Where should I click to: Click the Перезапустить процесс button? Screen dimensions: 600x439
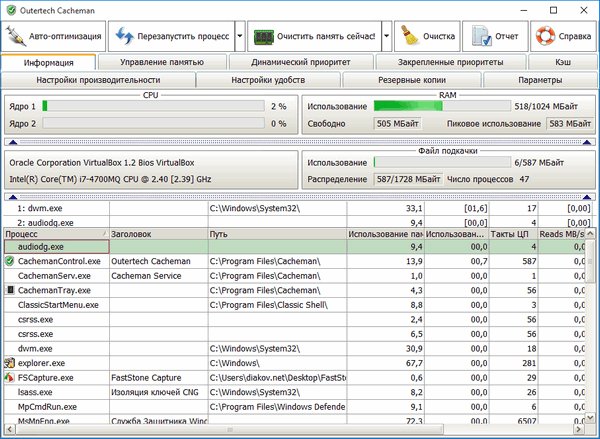(172, 36)
